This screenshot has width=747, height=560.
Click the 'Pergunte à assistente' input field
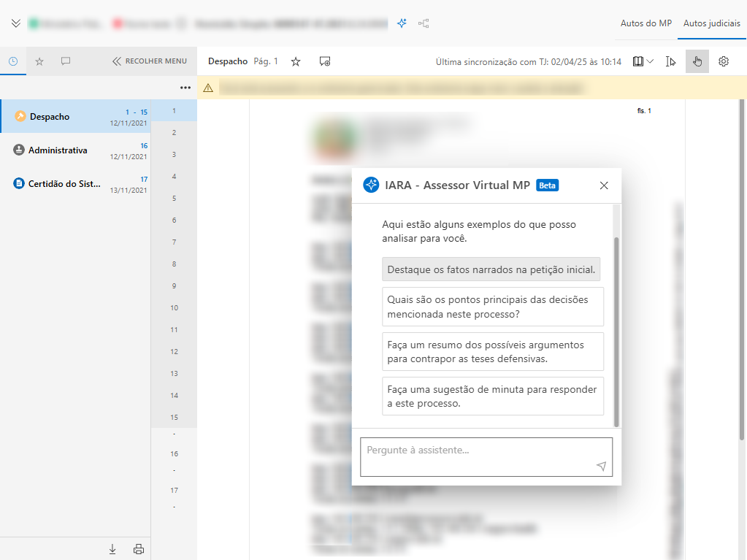[x=478, y=450]
